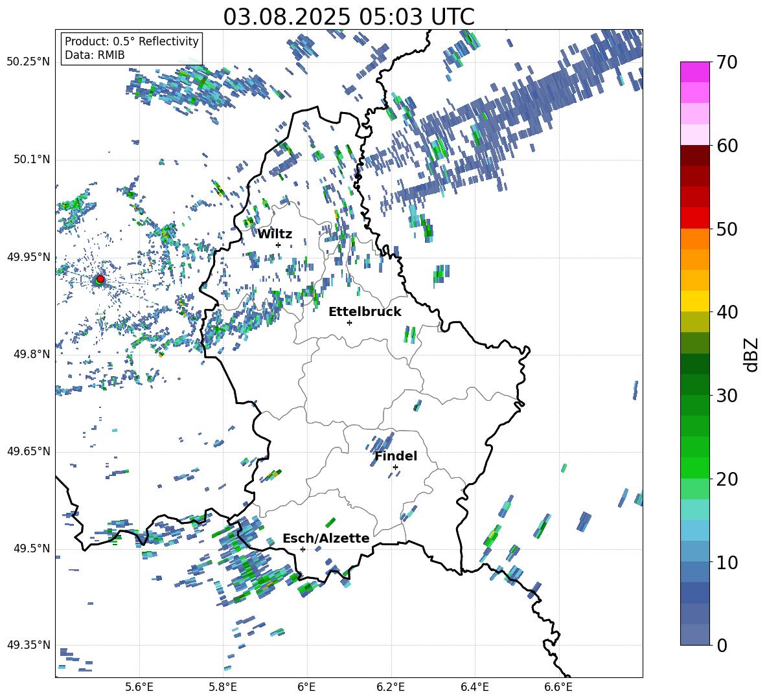Click the colorbar tick value 10
The image size is (767, 700).
click(727, 562)
